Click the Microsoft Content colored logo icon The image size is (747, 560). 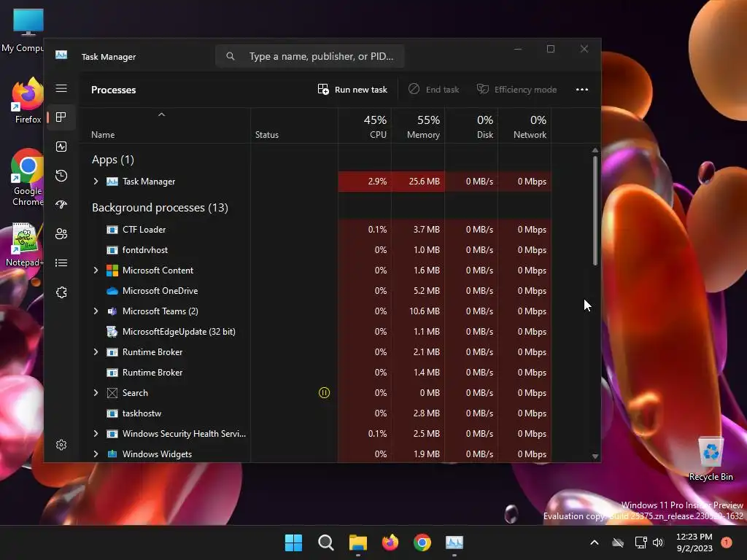tap(112, 271)
